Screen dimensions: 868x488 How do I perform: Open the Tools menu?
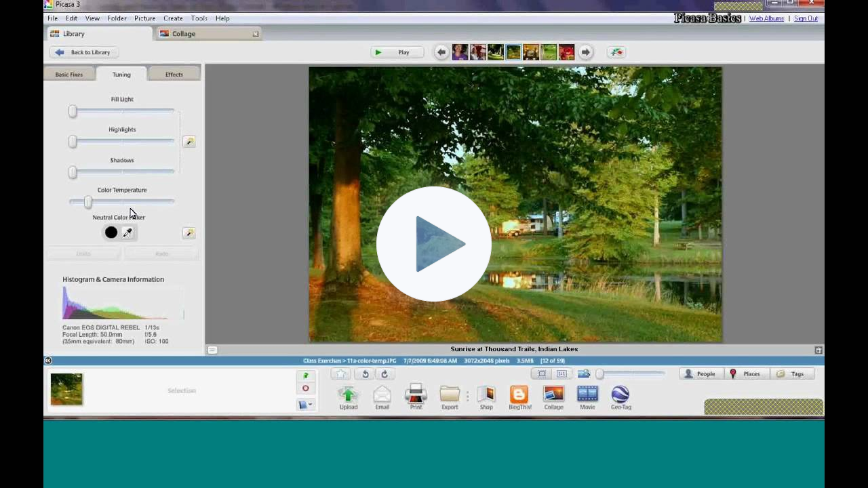click(x=199, y=18)
